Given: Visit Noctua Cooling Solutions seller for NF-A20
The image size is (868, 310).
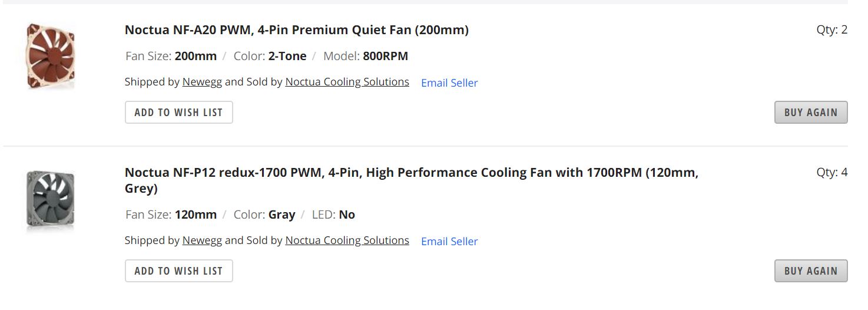Looking at the screenshot, I should 347,82.
